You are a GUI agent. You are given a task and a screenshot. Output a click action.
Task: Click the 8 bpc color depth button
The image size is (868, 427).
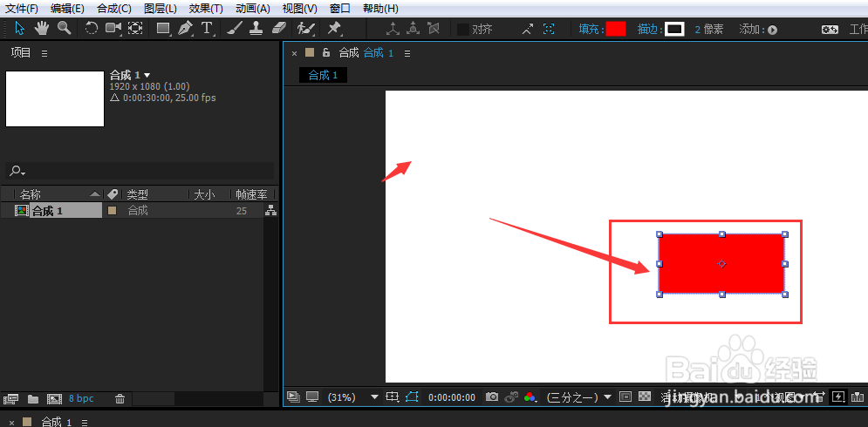(x=81, y=398)
